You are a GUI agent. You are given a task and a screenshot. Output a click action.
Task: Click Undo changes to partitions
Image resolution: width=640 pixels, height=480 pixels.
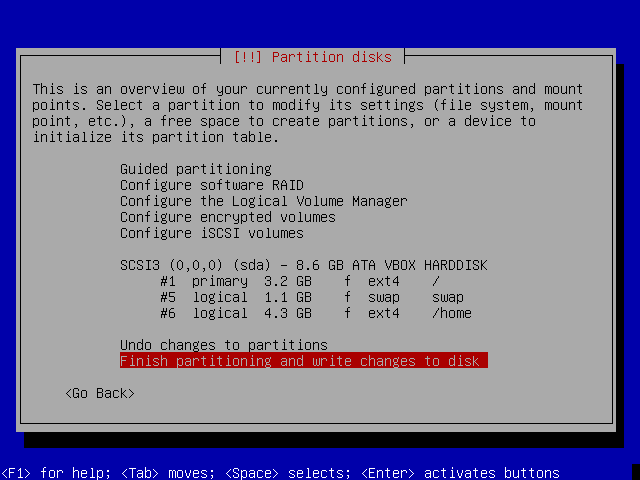tap(223, 345)
